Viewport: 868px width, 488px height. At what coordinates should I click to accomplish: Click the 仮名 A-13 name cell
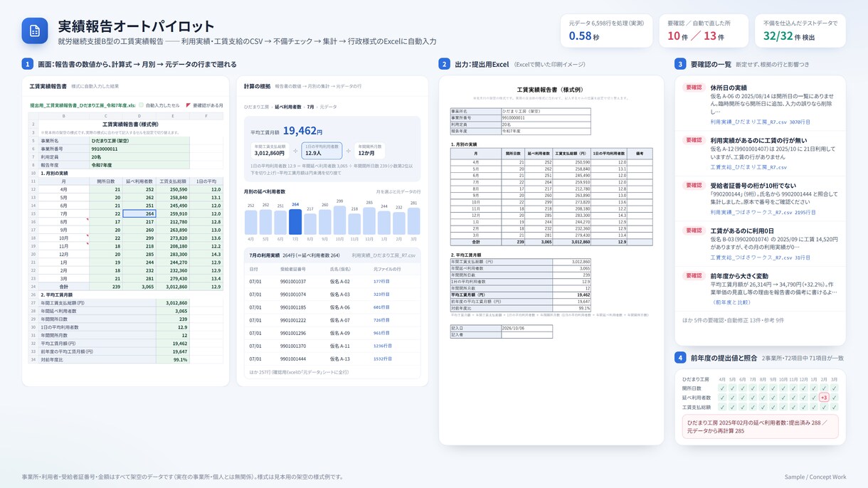(340, 359)
